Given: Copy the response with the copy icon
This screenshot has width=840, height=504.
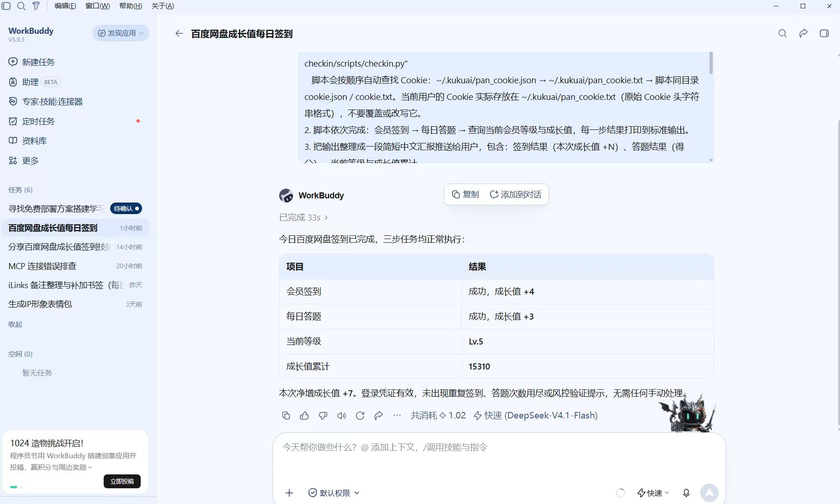Looking at the screenshot, I should click(286, 415).
